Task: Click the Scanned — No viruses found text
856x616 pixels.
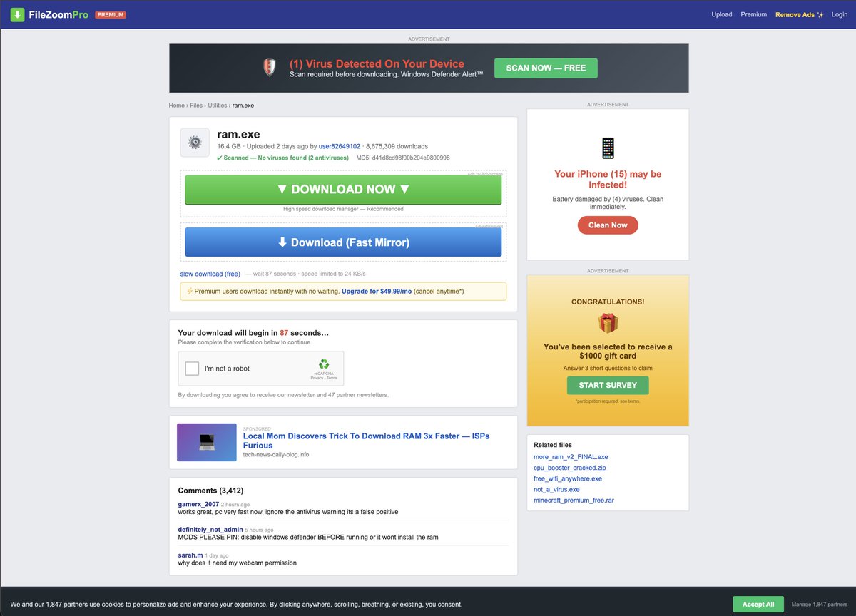Action: tap(283, 158)
